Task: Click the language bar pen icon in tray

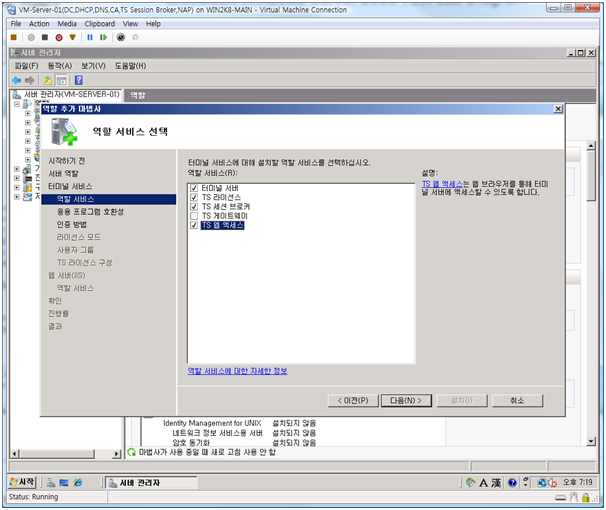Action: (470, 483)
